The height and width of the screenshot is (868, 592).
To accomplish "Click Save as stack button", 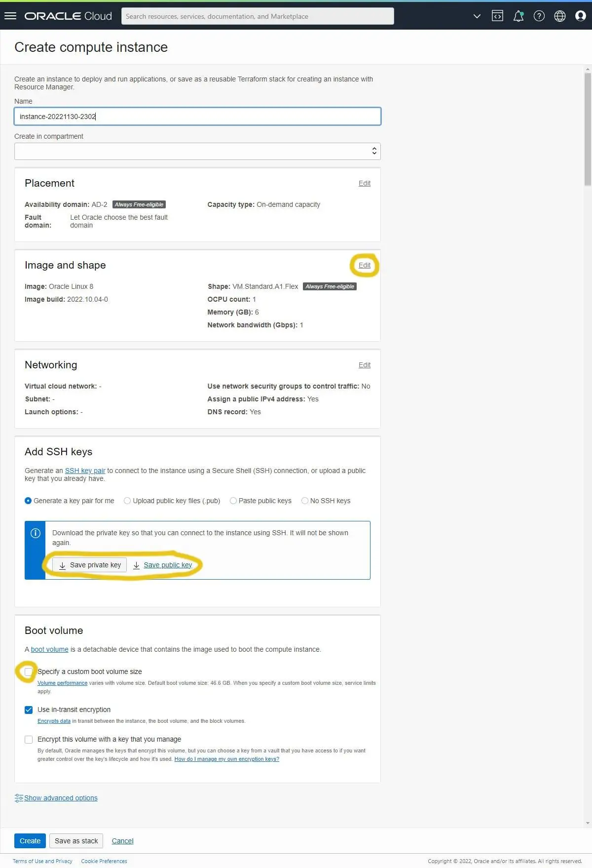I will tap(76, 841).
